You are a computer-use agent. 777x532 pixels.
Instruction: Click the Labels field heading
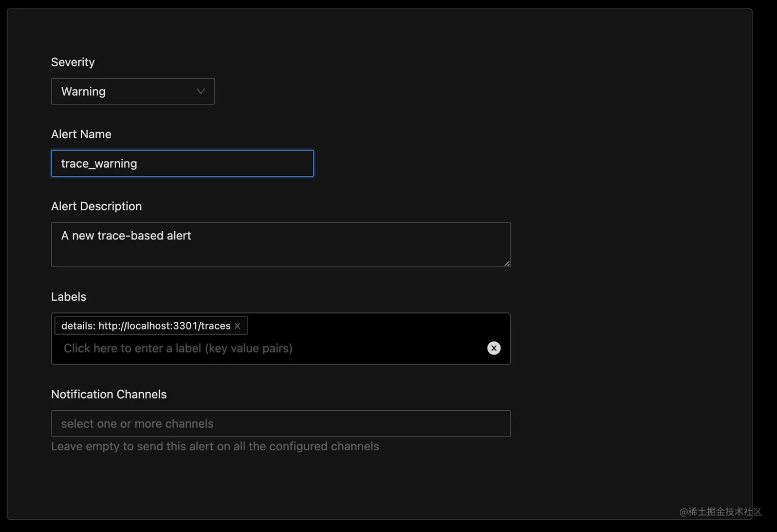69,297
